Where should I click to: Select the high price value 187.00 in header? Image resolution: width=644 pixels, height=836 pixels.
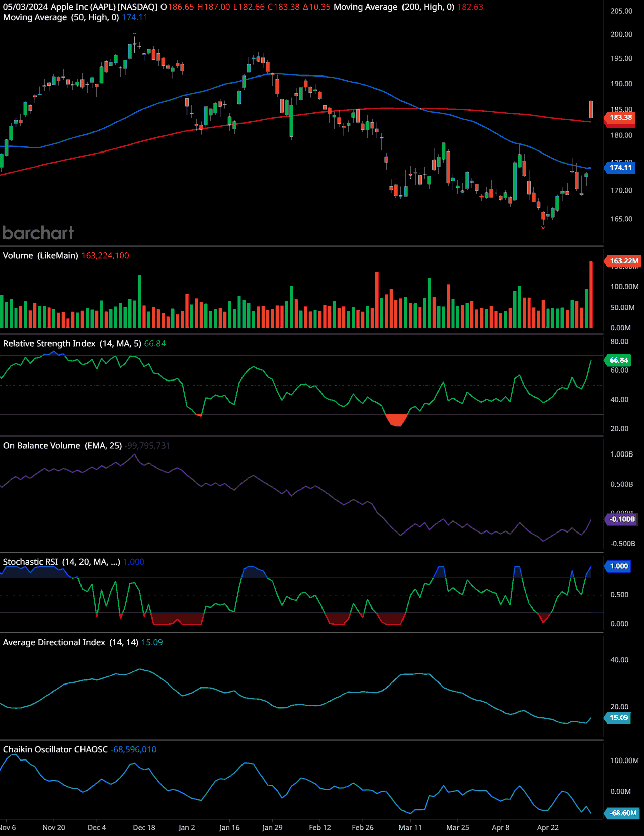(216, 7)
